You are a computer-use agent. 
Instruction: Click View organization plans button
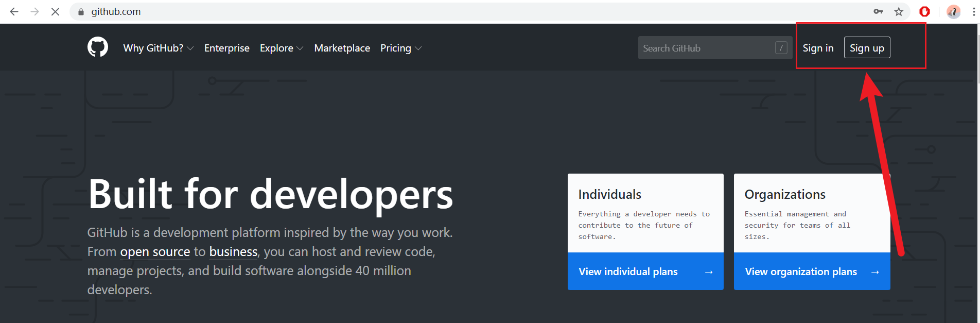click(812, 271)
